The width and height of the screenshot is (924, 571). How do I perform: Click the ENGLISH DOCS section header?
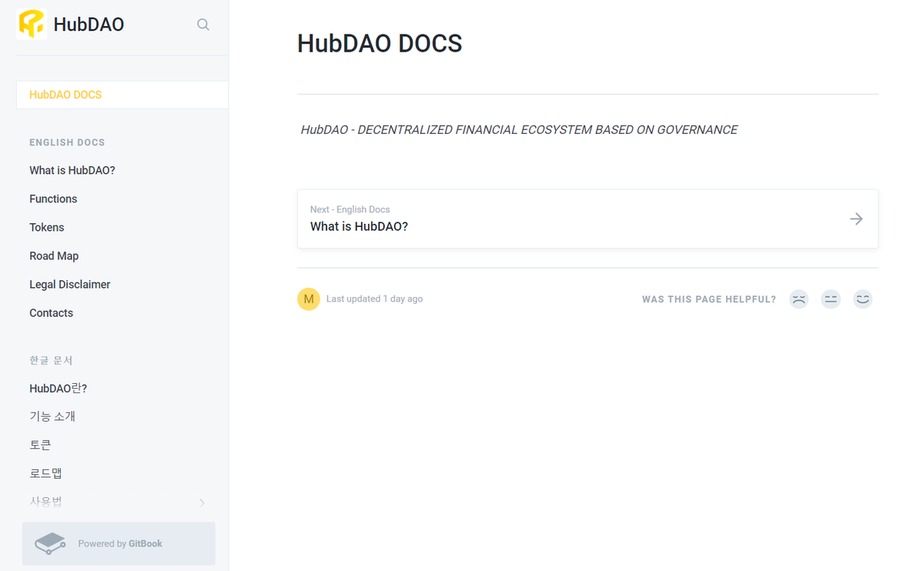(x=67, y=142)
